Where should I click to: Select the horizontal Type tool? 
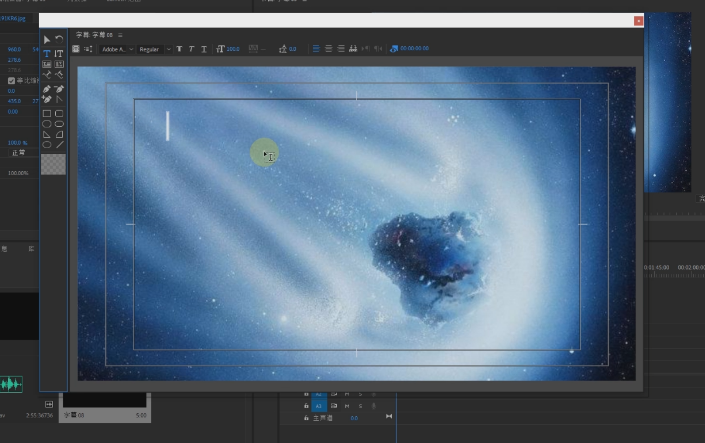click(47, 54)
